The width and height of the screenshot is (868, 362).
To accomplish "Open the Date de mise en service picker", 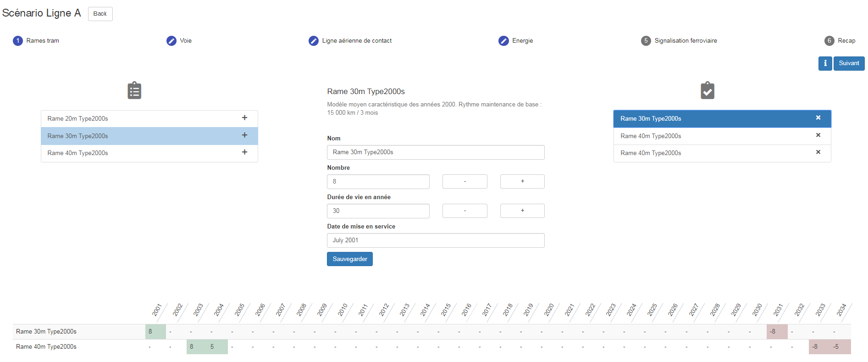I will [435, 240].
